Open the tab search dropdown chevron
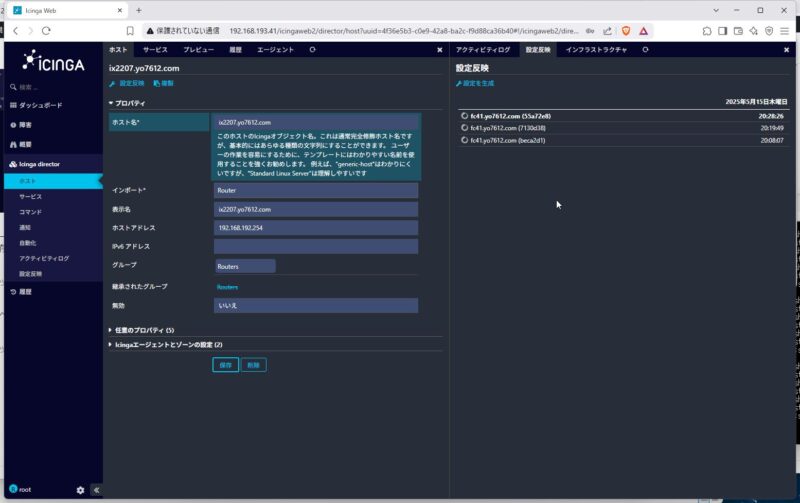800x503 pixels. tap(716, 10)
